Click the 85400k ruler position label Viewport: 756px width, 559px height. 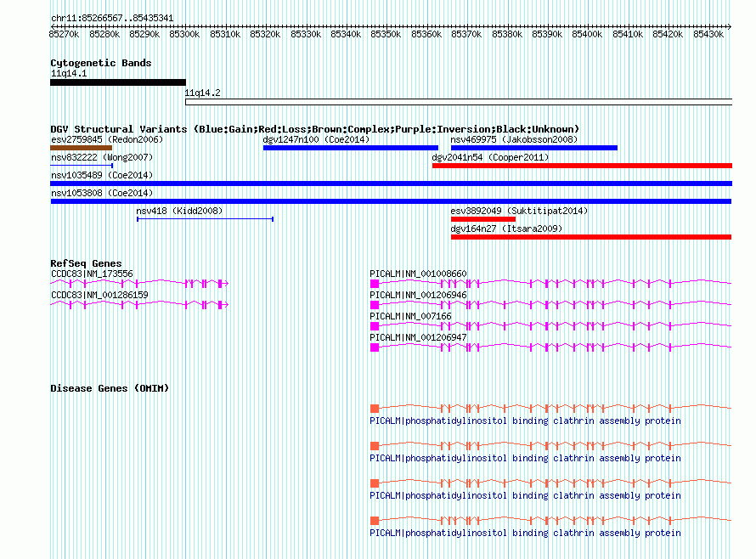pos(587,34)
